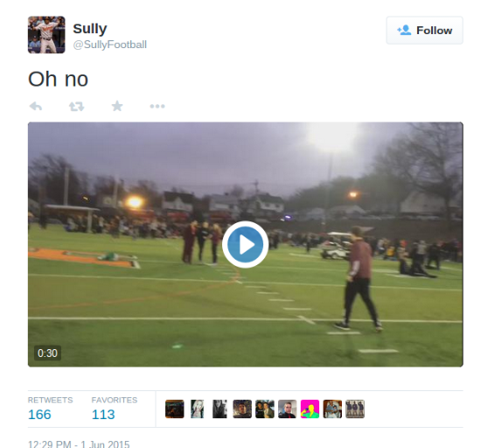Click the last avatar in the row

pyautogui.click(x=355, y=409)
